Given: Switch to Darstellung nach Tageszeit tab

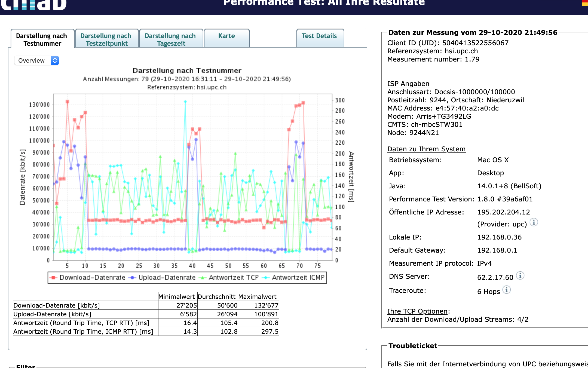Looking at the screenshot, I should click(170, 39).
